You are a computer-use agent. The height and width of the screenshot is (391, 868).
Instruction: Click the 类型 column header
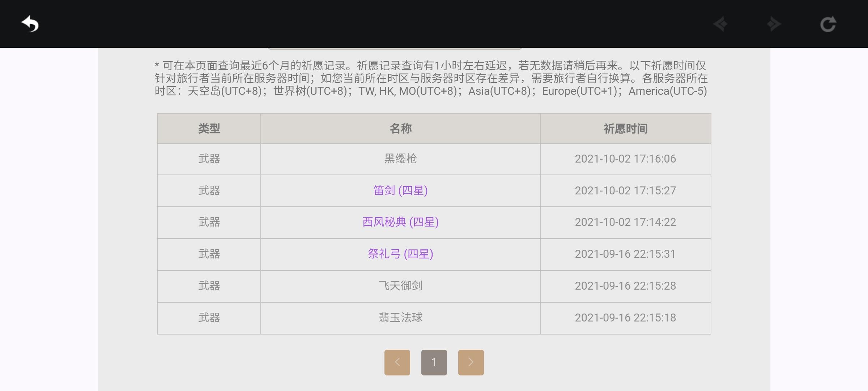tap(209, 129)
